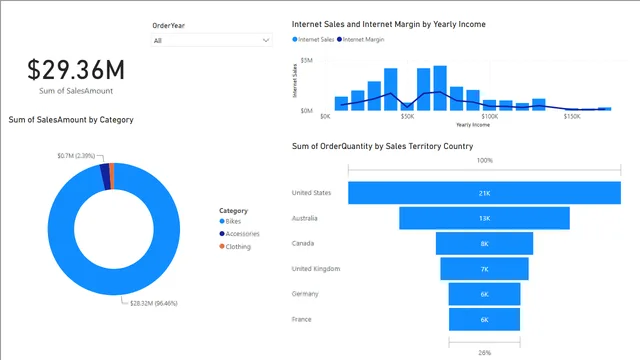Image resolution: width=640 pixels, height=360 pixels.
Task: Click Sum of OrderQuantity by Sales Territory title
Action: click(x=382, y=147)
